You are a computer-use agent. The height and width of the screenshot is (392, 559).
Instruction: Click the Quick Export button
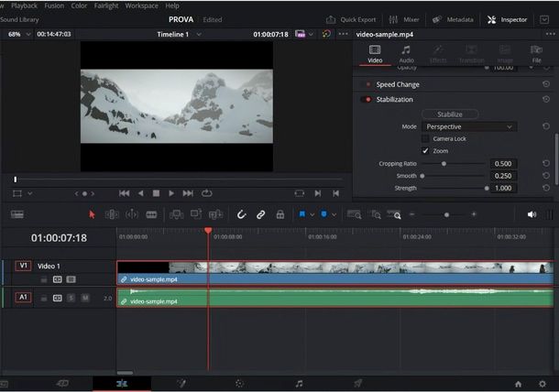(x=351, y=19)
